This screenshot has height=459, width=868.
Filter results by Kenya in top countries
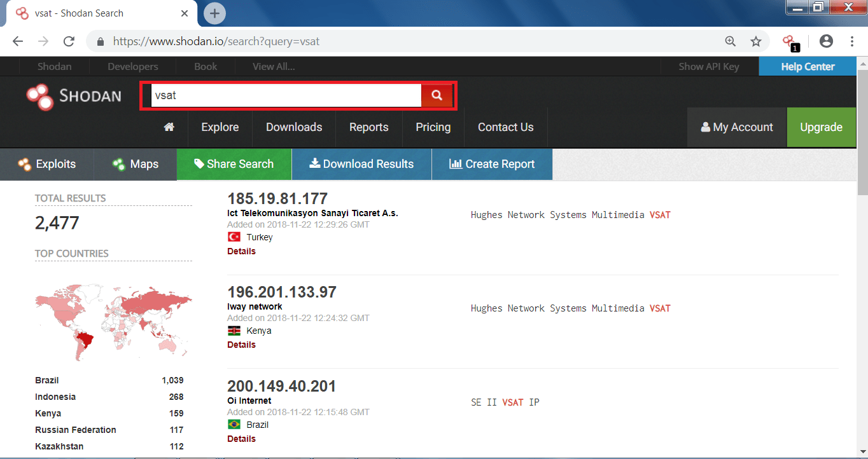(x=48, y=413)
